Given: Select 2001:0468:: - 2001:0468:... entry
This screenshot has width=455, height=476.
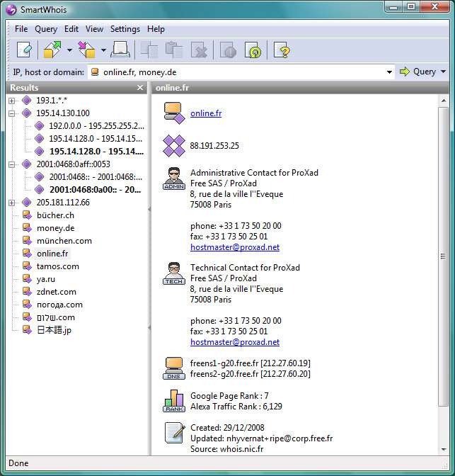Looking at the screenshot, I should [96, 177].
